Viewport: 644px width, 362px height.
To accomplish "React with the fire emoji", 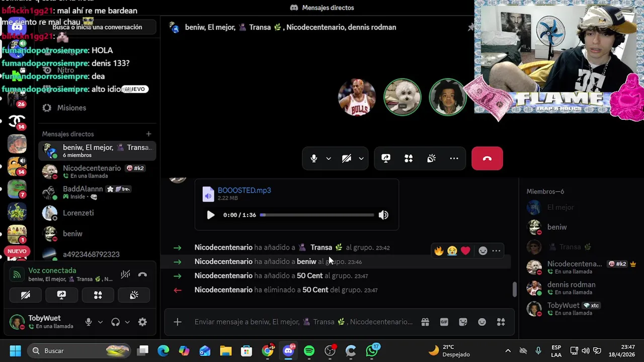I will click(x=439, y=250).
